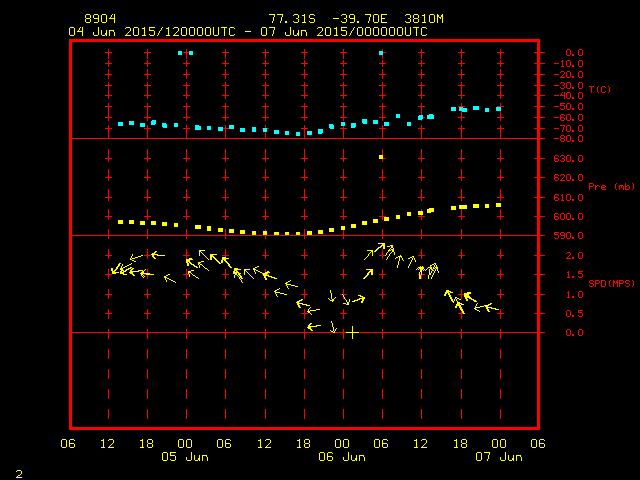This screenshot has height=480, width=640.
Task: Click the -20.0 temperature axis value
Action: (x=569, y=75)
